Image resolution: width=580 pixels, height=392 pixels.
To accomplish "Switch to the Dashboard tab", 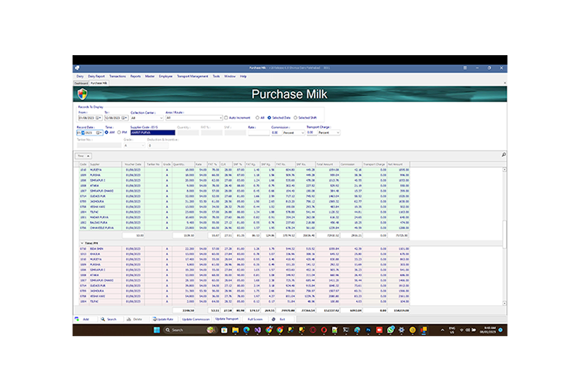I will pos(80,83).
